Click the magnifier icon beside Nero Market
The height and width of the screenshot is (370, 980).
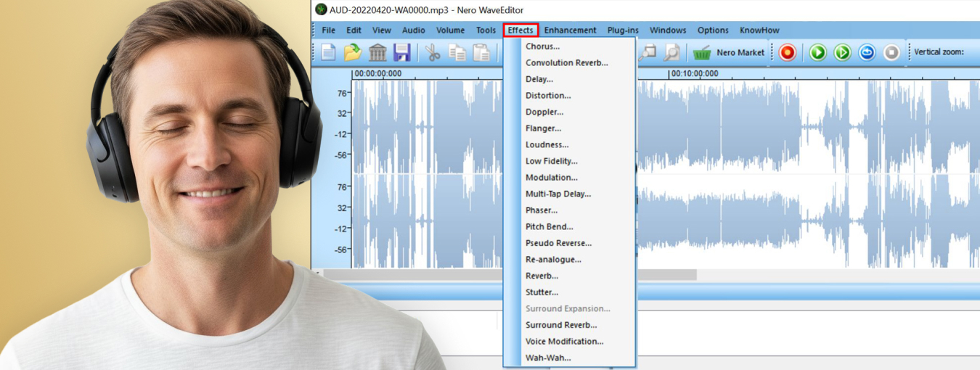pyautogui.click(x=671, y=52)
